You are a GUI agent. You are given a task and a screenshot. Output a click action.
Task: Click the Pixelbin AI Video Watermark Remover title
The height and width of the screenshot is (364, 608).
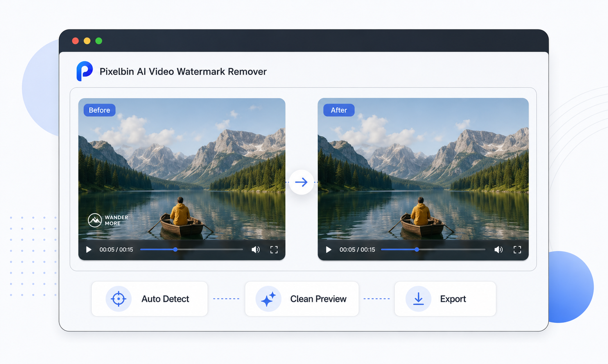click(183, 72)
